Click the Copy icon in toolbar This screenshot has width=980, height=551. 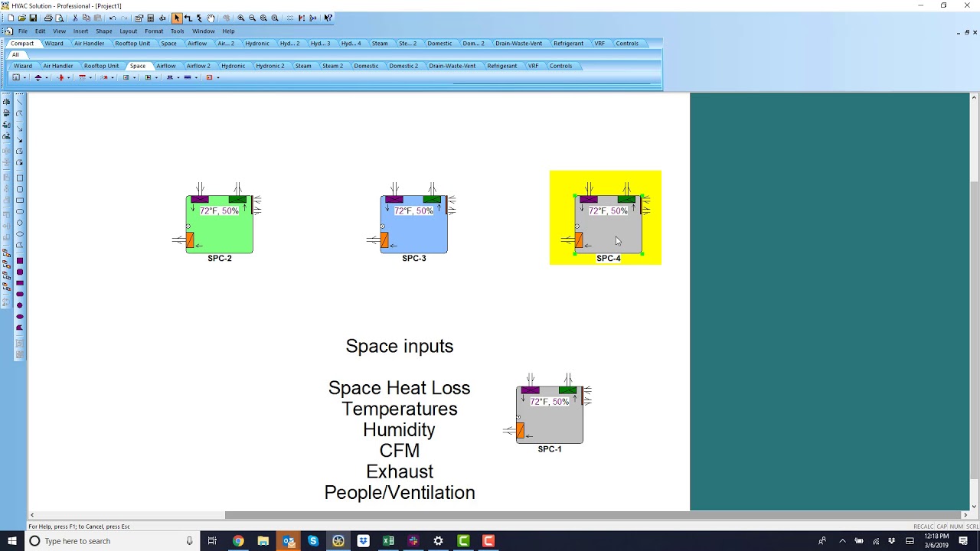point(86,18)
